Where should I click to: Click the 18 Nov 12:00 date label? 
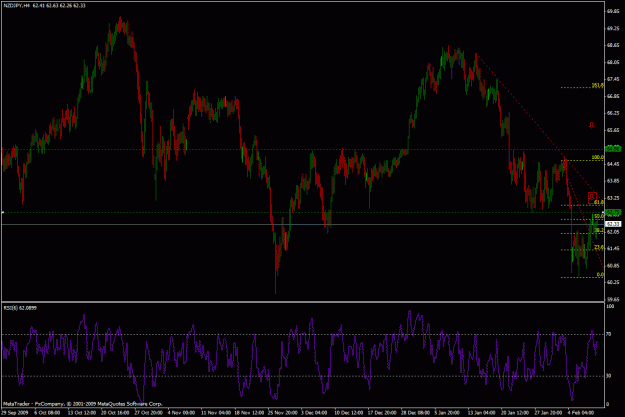coord(249,413)
